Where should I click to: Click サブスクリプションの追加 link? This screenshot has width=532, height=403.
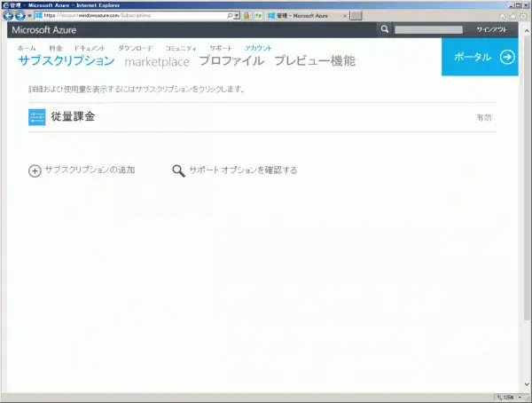click(90, 170)
